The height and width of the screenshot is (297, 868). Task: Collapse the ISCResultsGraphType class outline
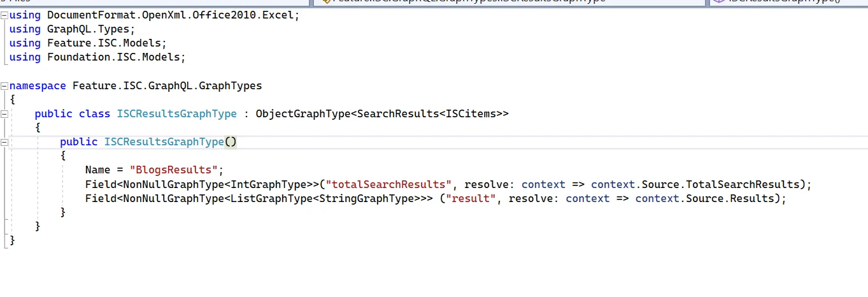4,114
